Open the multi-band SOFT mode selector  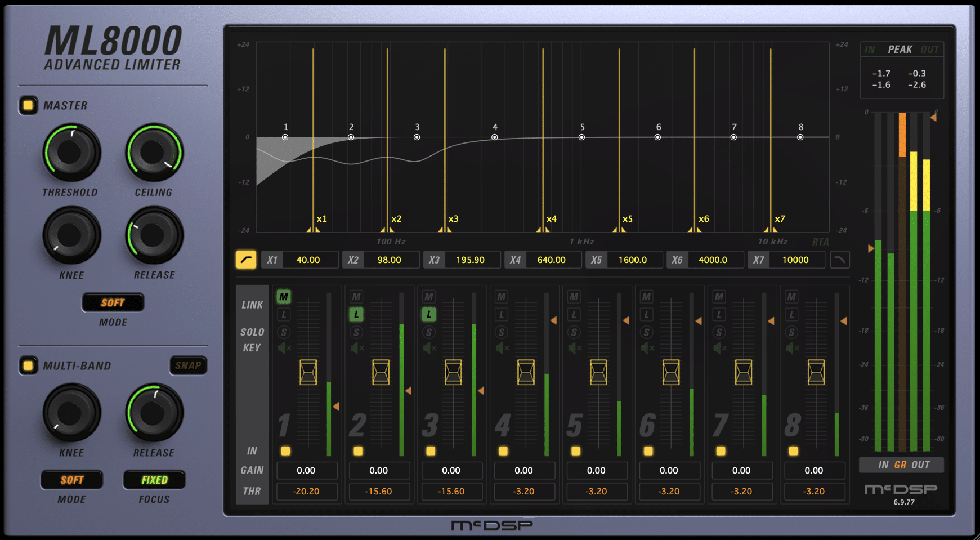[x=72, y=480]
